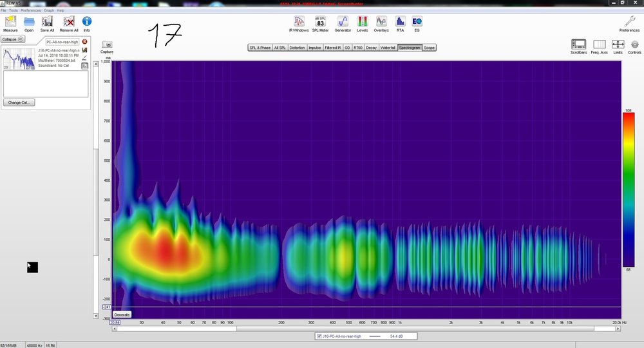Click horizontal scrollbar left arrow
This screenshot has width=644, height=348.
(115, 329)
